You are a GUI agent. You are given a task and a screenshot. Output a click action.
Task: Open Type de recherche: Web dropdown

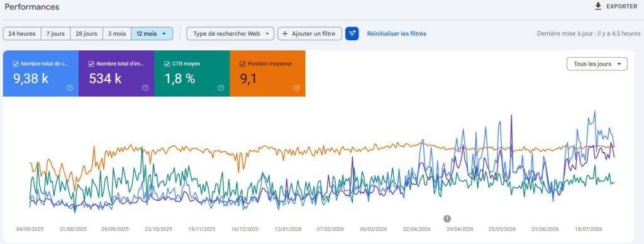[230, 34]
